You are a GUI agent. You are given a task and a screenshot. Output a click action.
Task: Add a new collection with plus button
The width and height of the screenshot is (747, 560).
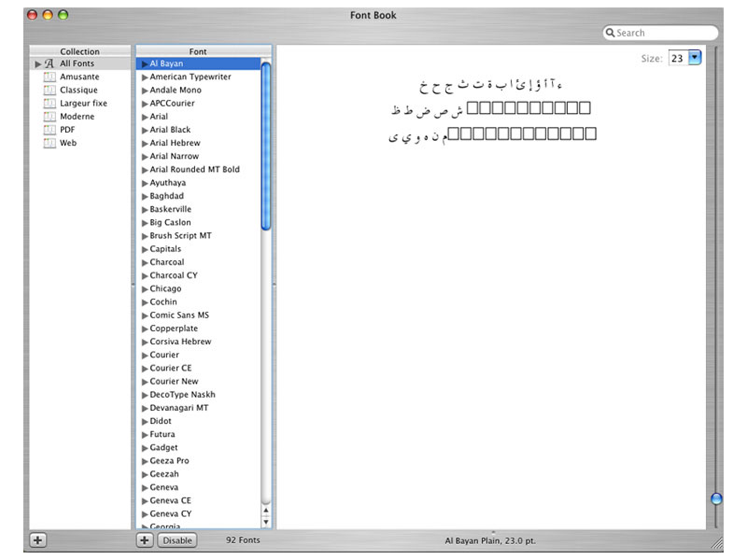[37, 540]
